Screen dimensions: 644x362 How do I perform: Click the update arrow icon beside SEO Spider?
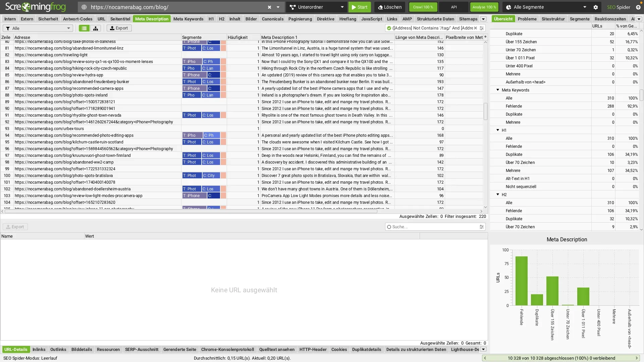tap(638, 7)
